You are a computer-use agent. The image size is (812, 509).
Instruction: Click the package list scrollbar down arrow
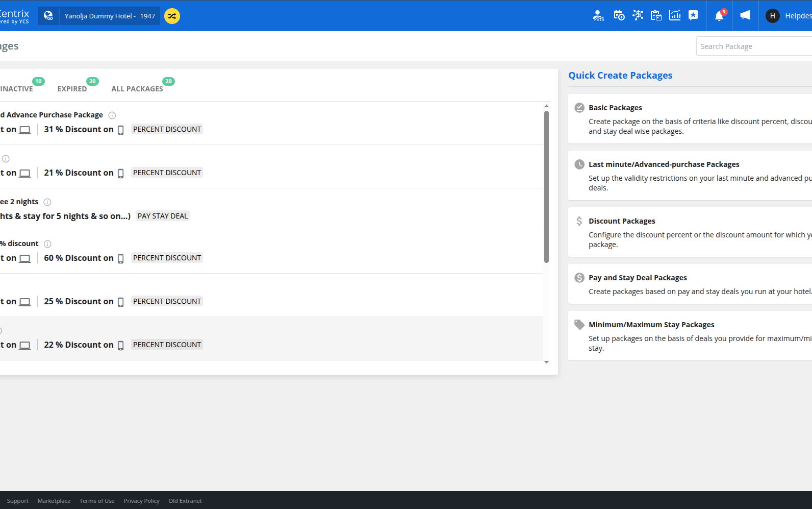[546, 362]
